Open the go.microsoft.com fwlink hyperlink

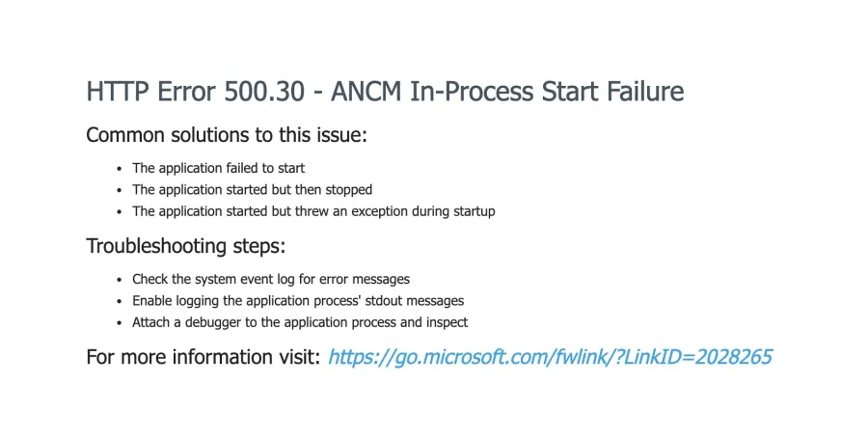[550, 357]
